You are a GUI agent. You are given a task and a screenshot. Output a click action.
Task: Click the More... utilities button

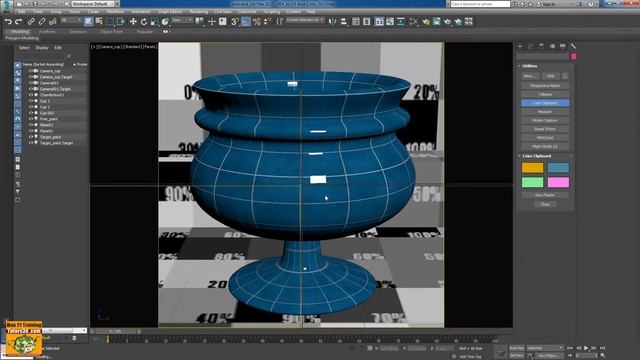pyautogui.click(x=529, y=76)
